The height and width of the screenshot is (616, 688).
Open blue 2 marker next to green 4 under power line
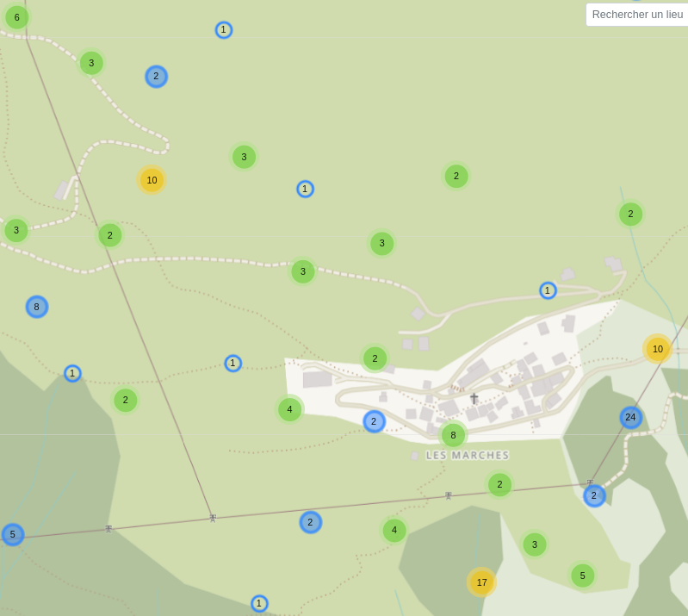click(x=310, y=522)
